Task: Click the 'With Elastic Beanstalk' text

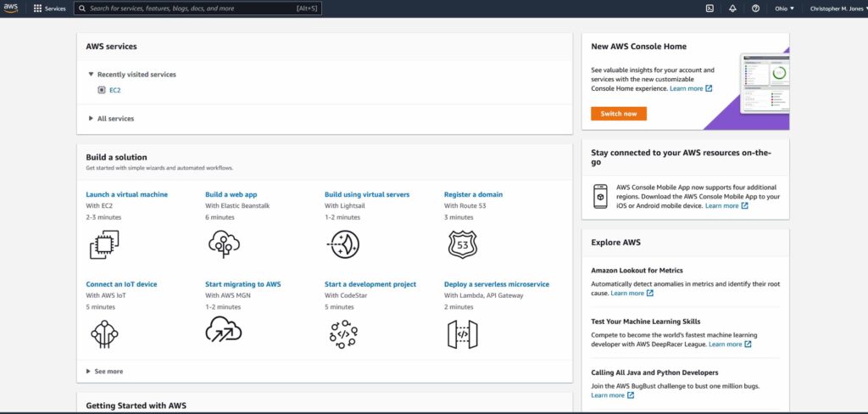Action: pos(237,205)
